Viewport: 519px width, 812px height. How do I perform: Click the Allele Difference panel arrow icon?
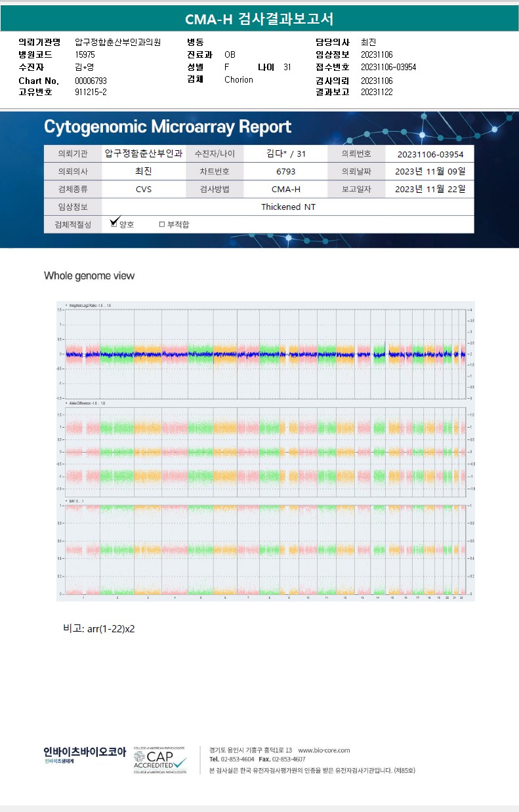click(67, 403)
